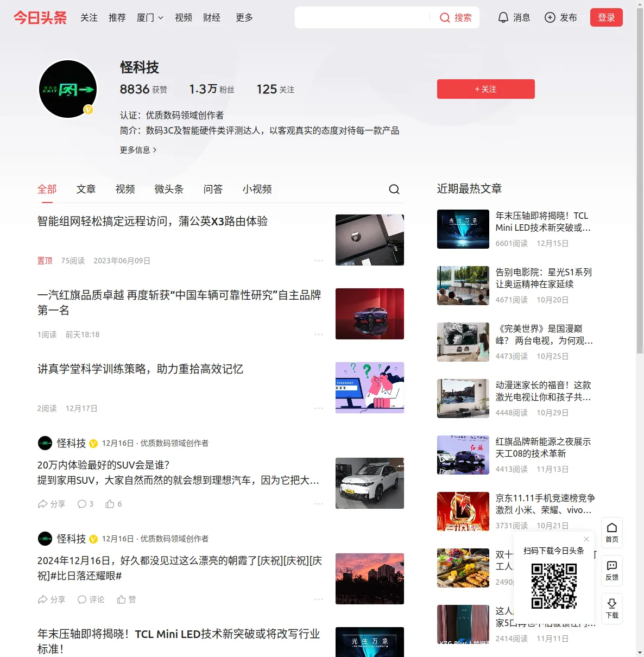Select the 全部 tab

point(47,189)
